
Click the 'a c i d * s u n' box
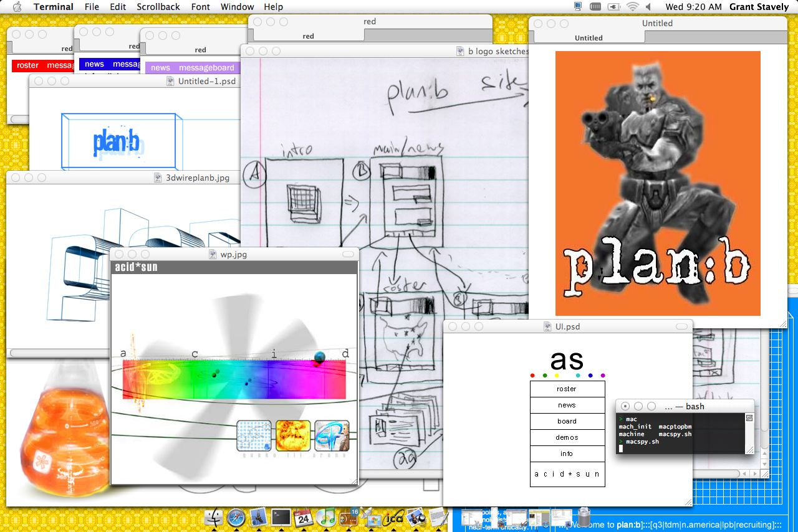[567, 474]
